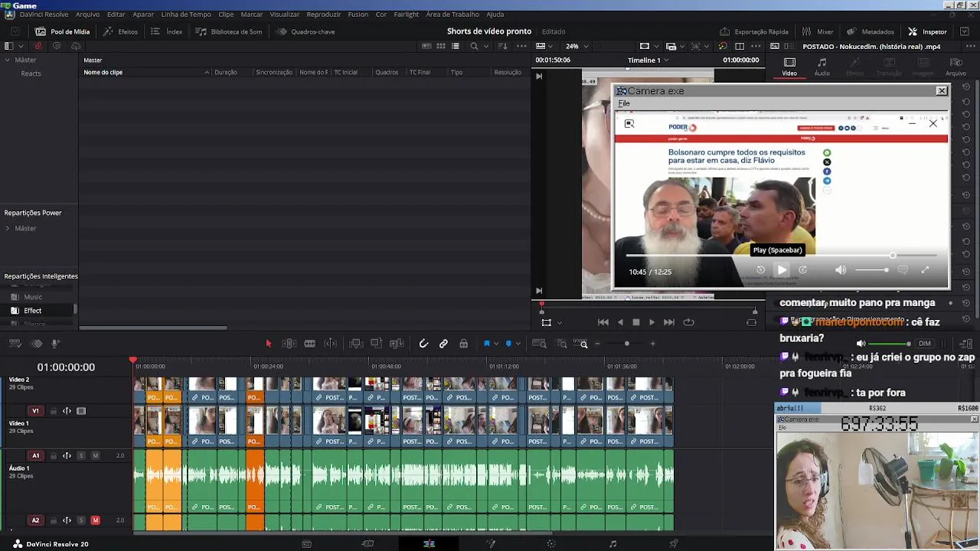980x551 pixels.
Task: Open the media pool sort icon
Action: pos(502,46)
